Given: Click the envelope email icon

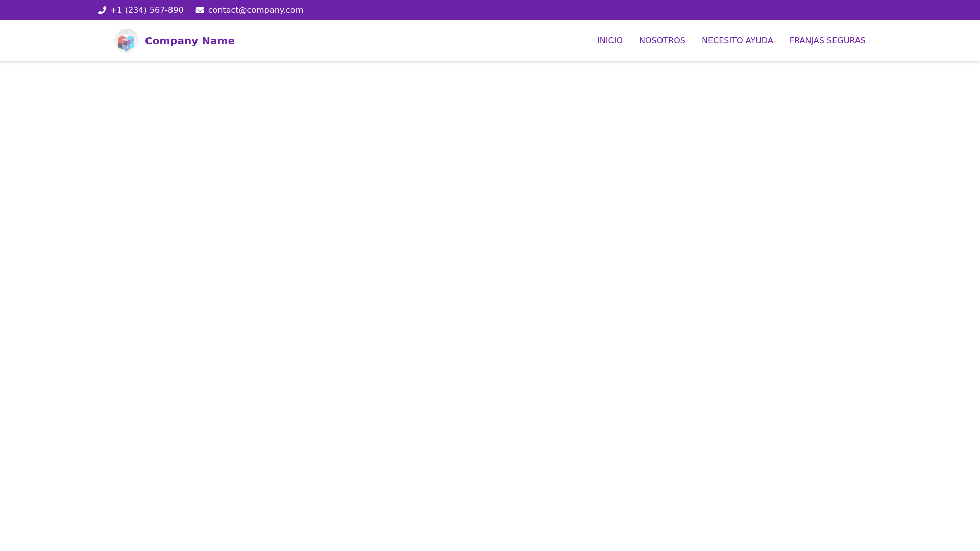Looking at the screenshot, I should 200,10.
